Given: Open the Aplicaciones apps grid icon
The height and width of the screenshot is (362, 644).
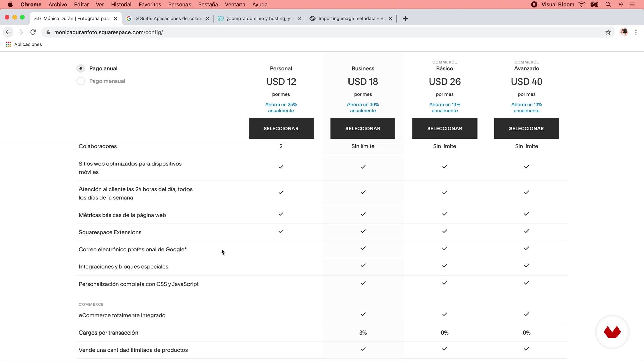Looking at the screenshot, I should click(x=8, y=44).
